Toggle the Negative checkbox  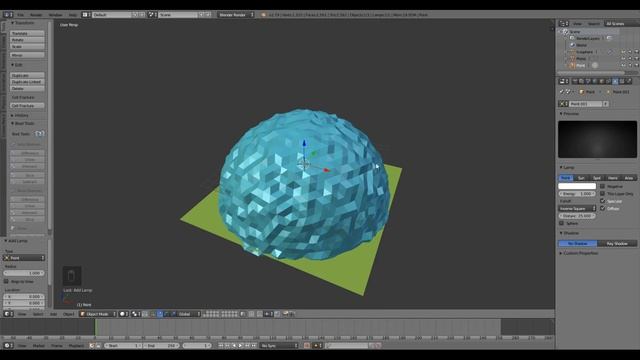point(602,186)
